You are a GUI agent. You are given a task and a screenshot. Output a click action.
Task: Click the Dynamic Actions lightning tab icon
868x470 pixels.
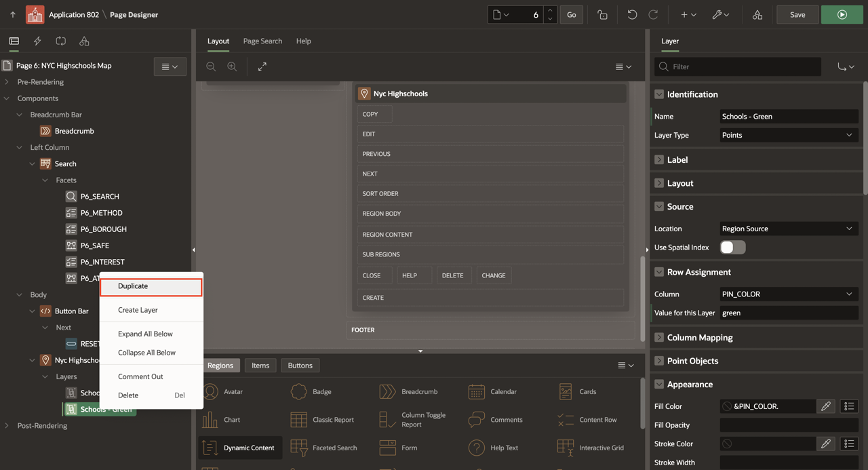[37, 41]
